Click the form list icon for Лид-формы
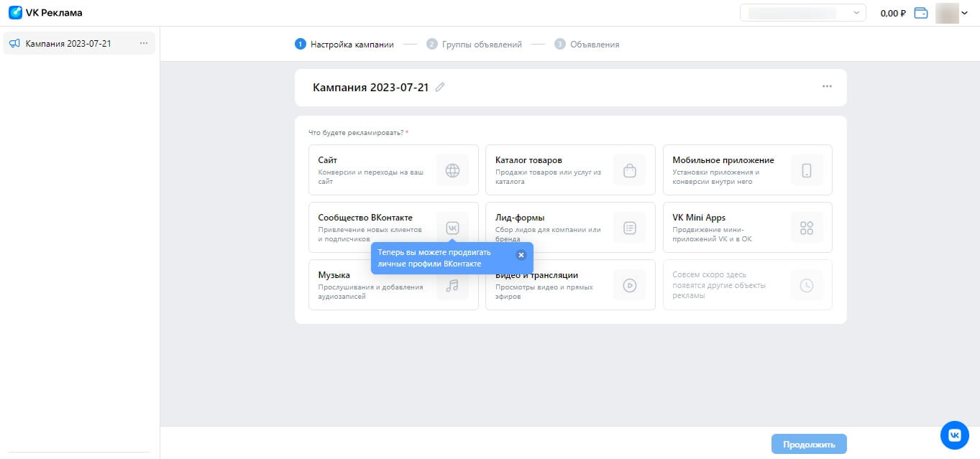Image resolution: width=980 pixels, height=459 pixels. point(629,228)
